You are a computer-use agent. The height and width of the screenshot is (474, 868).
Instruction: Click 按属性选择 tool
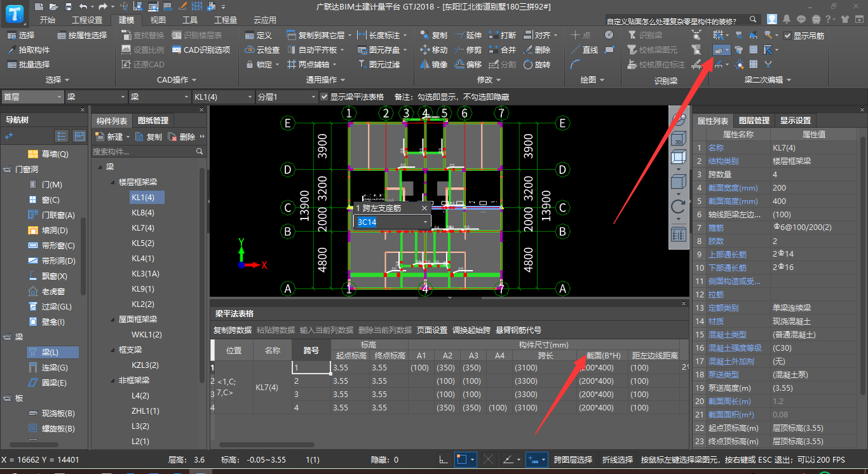pyautogui.click(x=82, y=35)
